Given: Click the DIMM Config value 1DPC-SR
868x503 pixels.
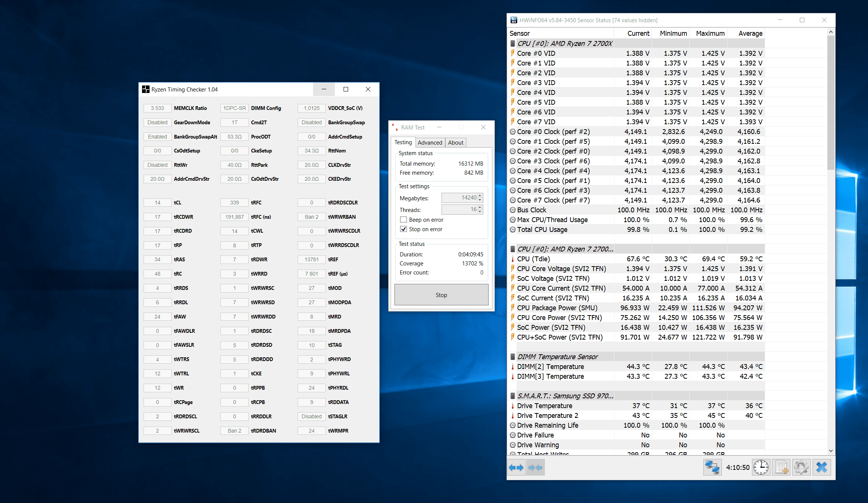Looking at the screenshot, I should click(234, 108).
